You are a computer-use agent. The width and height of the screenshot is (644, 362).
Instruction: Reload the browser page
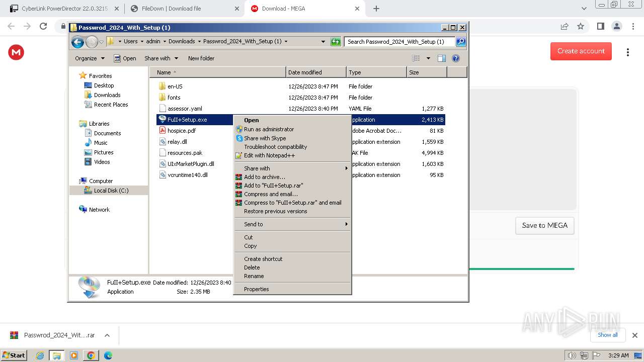click(43, 26)
